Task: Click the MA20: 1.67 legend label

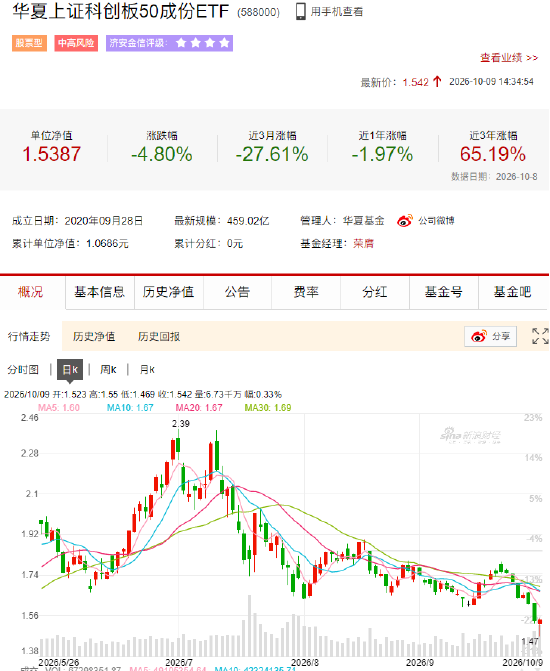Action: point(199,407)
